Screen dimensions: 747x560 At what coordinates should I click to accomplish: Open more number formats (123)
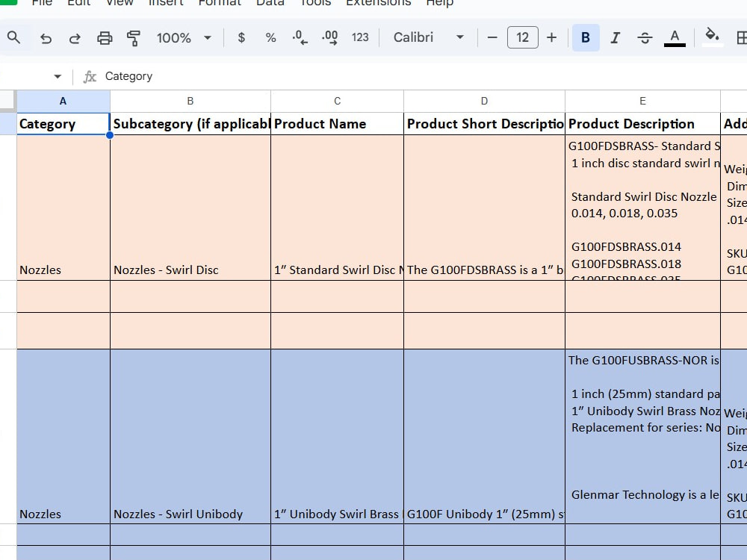pos(360,37)
